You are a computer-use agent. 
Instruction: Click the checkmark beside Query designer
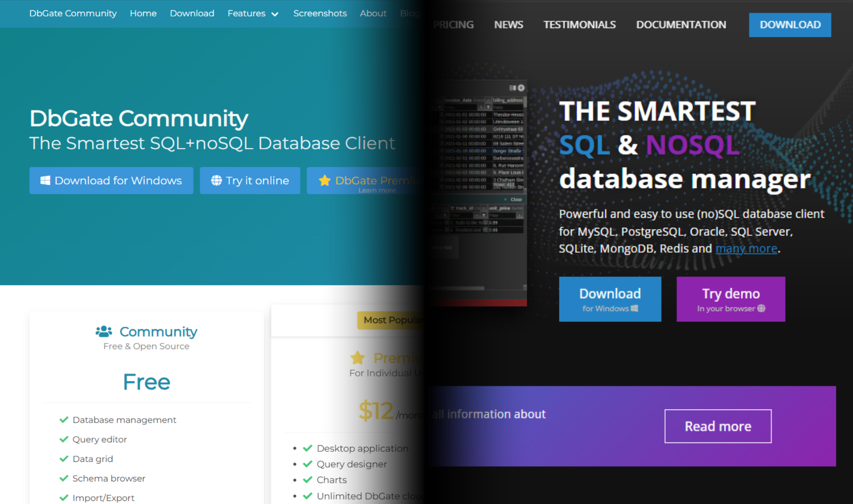(x=308, y=464)
